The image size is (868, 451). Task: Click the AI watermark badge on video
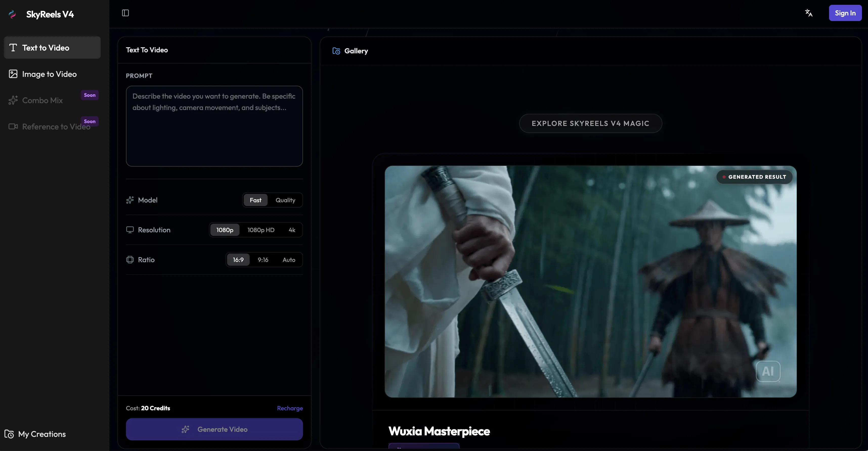tap(768, 371)
